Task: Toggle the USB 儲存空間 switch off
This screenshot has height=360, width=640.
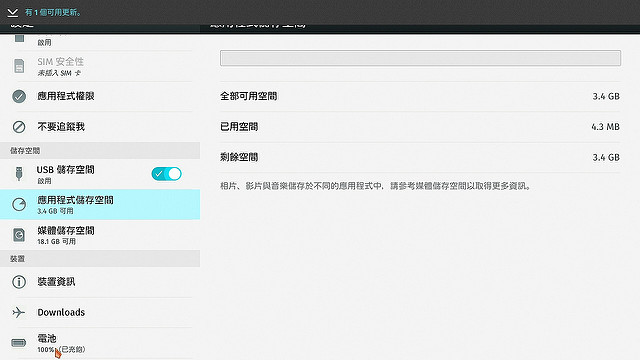Action: (167, 174)
